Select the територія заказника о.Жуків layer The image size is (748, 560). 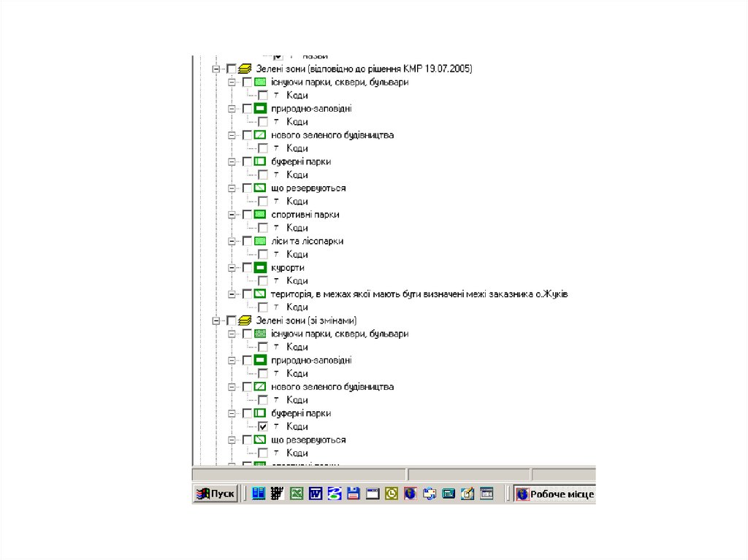click(x=419, y=294)
